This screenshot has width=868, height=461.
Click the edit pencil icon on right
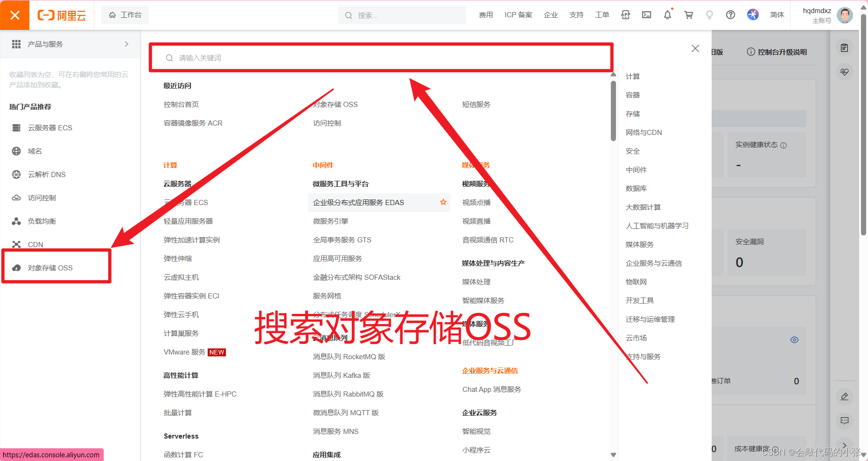[844, 397]
